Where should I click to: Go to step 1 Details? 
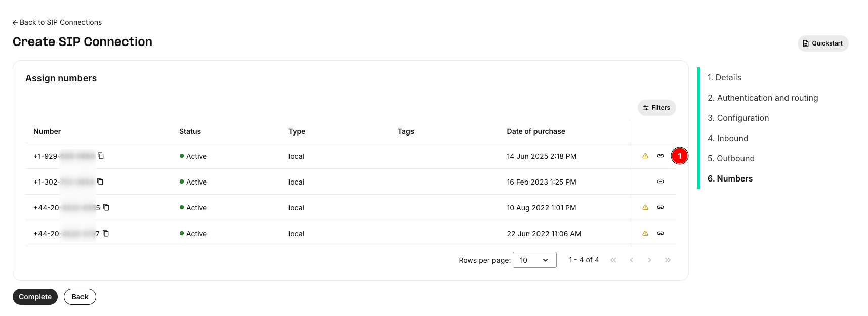[x=724, y=77]
